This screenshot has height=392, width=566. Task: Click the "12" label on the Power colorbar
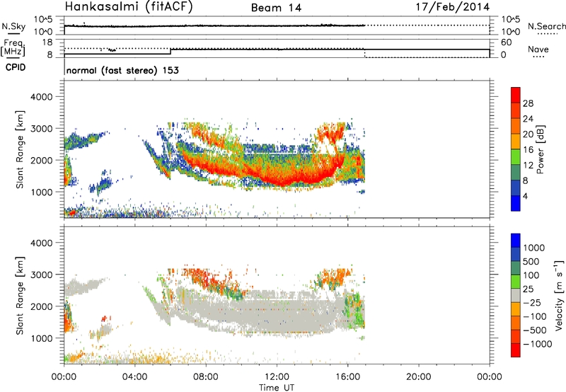point(528,166)
